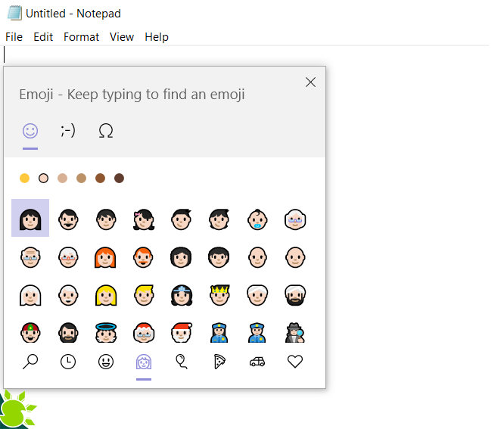The image size is (504, 429).
Task: Open the People emoji category
Action: [x=144, y=362]
